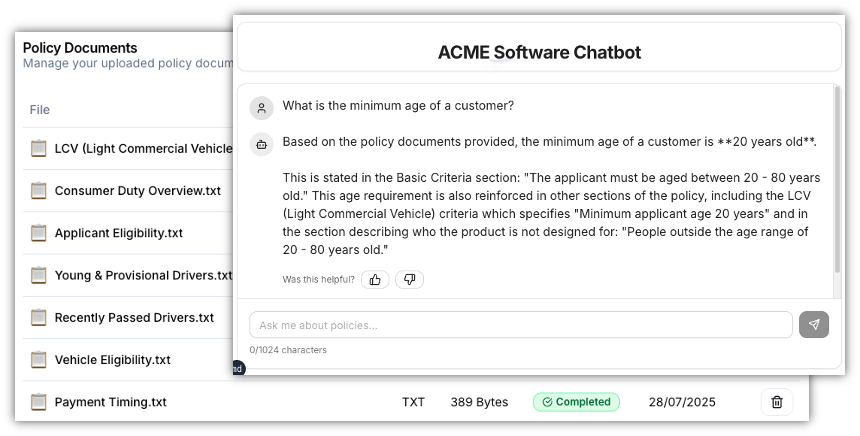Click the 'Was this helpful?' label
Viewport: 860px width, 436px height.
pyautogui.click(x=319, y=280)
